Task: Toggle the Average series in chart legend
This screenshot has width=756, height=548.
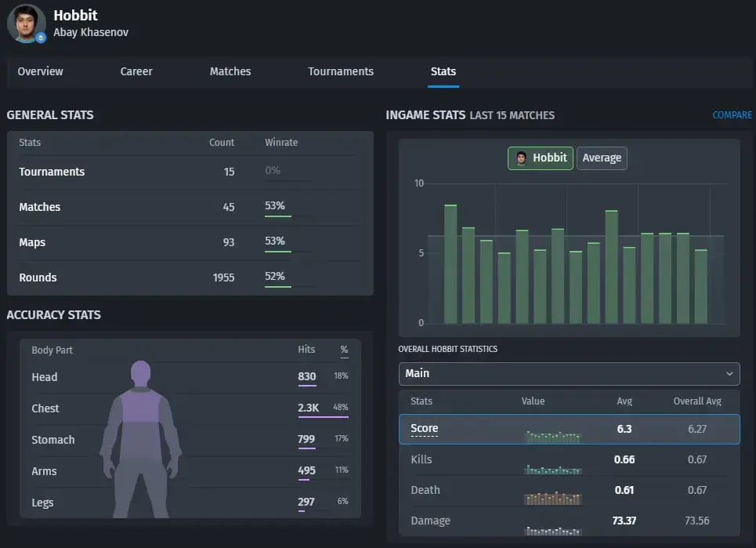Action: click(602, 158)
